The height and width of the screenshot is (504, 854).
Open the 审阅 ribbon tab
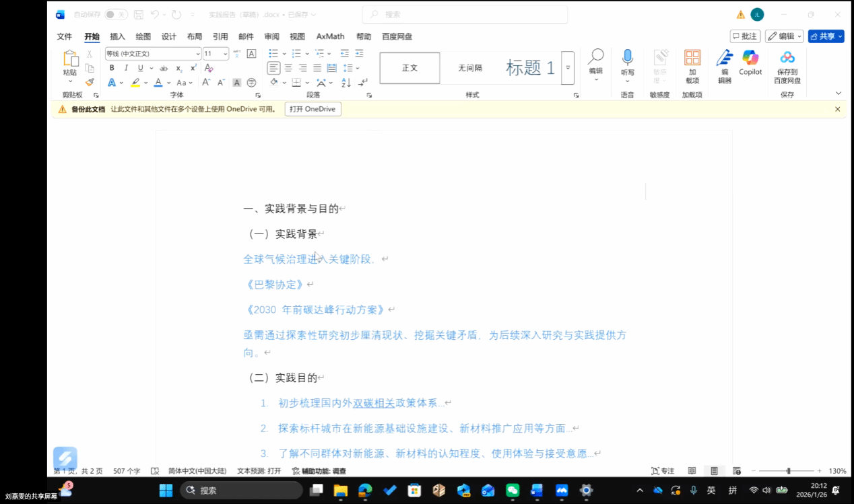coord(271,36)
